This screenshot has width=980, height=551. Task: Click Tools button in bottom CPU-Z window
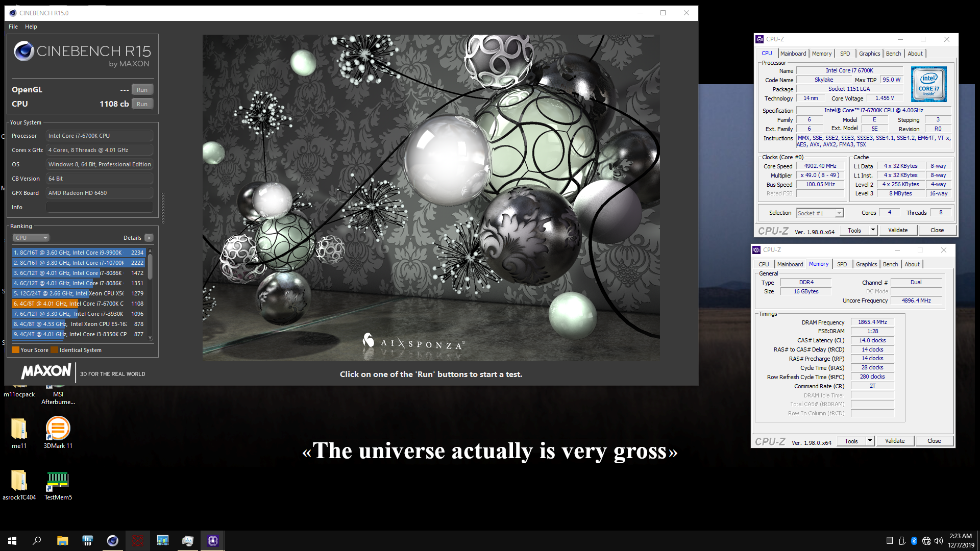click(x=851, y=441)
